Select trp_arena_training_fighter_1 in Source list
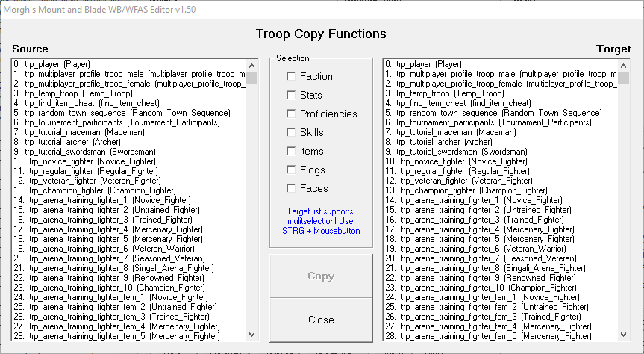644x354 pixels. tap(129, 200)
